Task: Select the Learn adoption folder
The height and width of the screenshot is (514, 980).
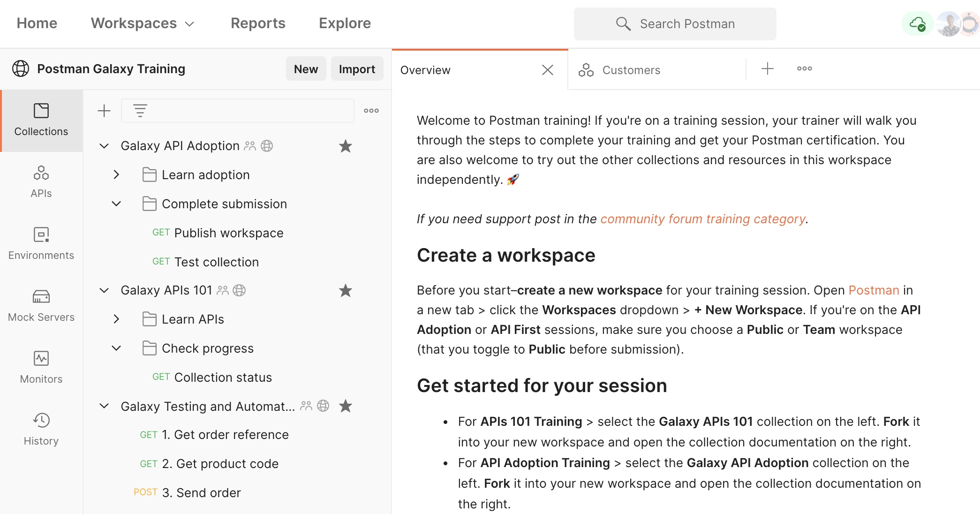Action: (205, 175)
